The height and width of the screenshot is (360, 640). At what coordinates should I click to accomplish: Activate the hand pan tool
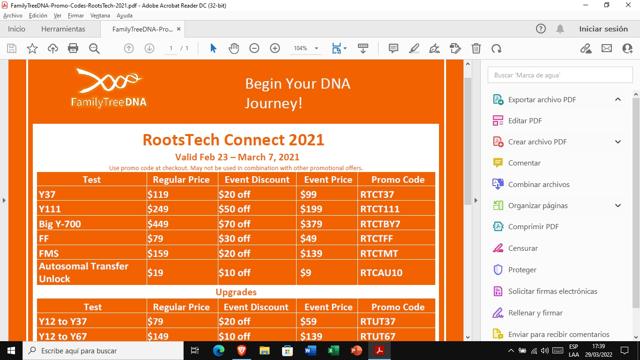(x=234, y=49)
